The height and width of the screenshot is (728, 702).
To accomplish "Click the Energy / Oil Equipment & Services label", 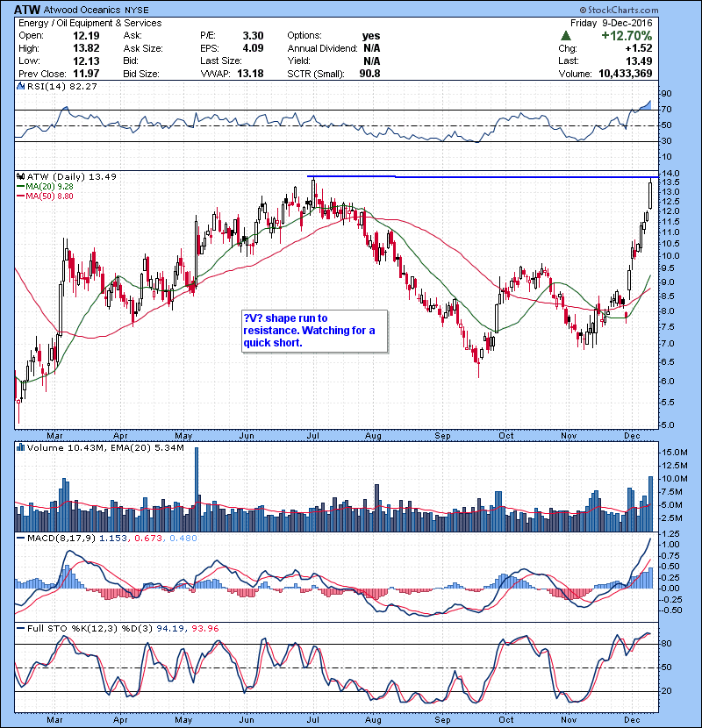I will click(90, 23).
